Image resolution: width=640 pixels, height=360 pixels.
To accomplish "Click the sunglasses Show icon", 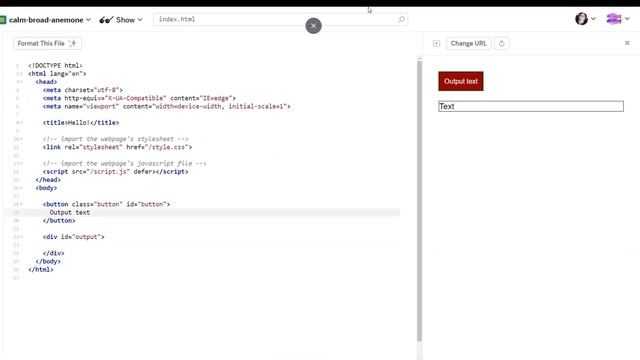I will click(106, 20).
